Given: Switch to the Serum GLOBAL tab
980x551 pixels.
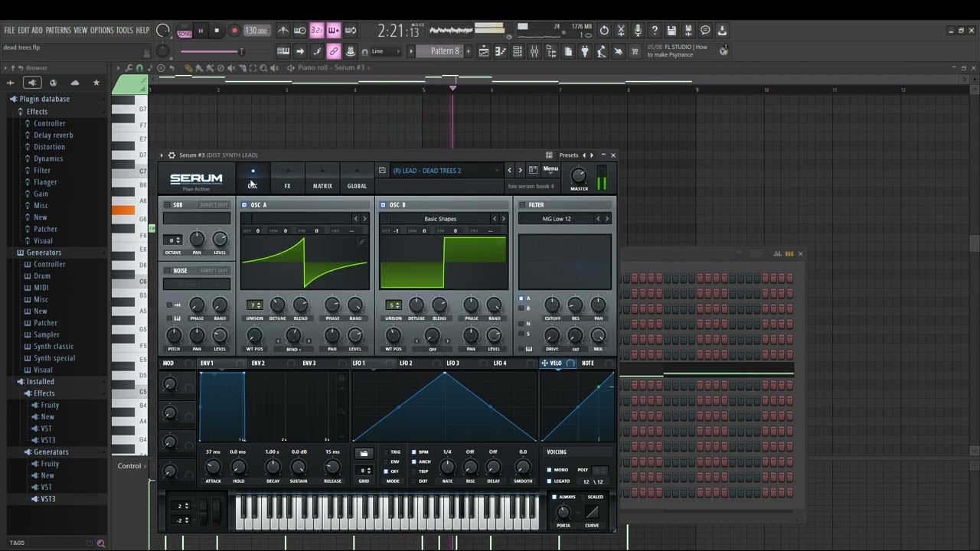Looking at the screenshot, I should point(357,179).
